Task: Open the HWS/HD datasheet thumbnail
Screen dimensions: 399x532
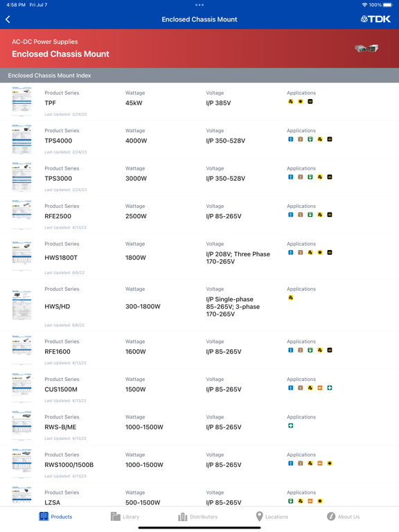Action: coord(21,305)
